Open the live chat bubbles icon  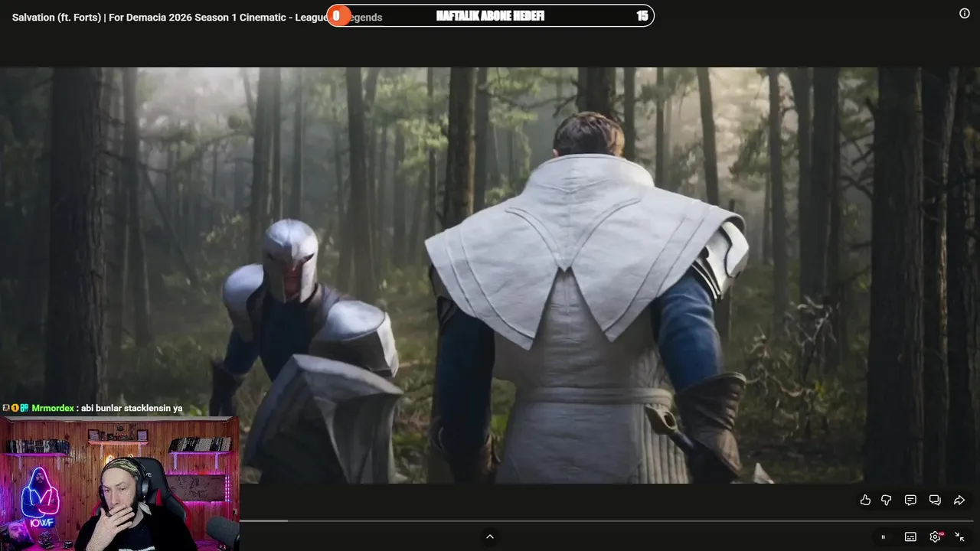[x=935, y=500]
